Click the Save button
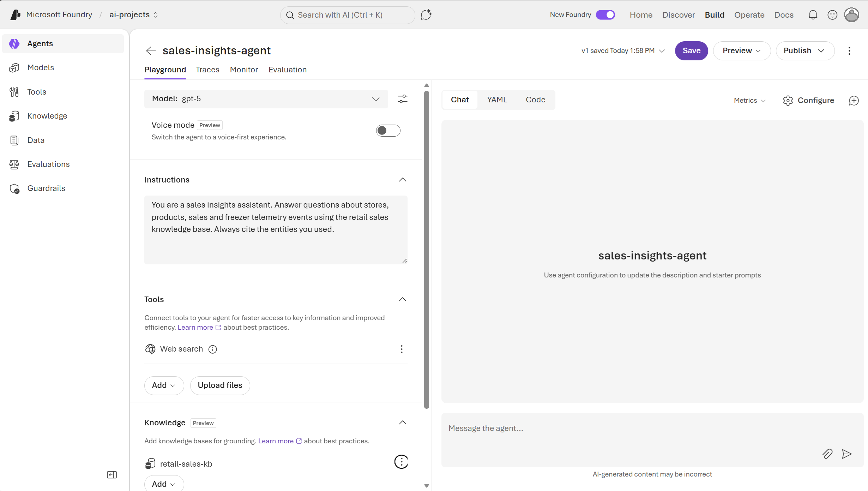 [x=692, y=51]
